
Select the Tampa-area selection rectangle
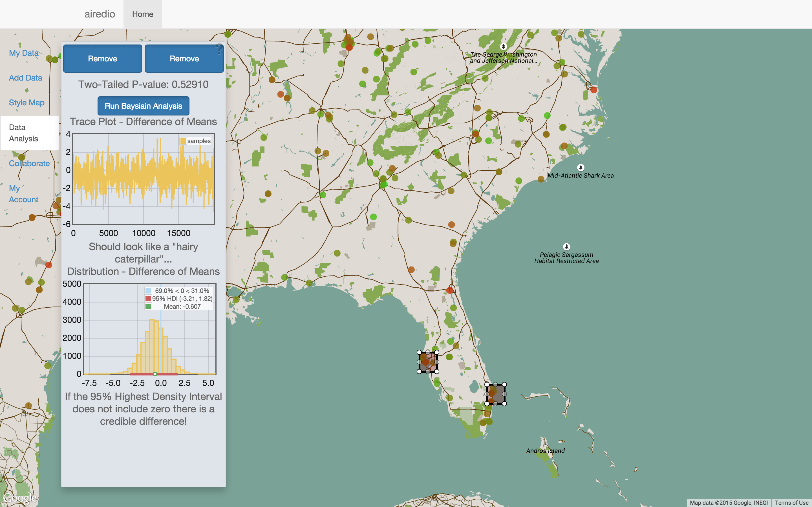click(428, 362)
